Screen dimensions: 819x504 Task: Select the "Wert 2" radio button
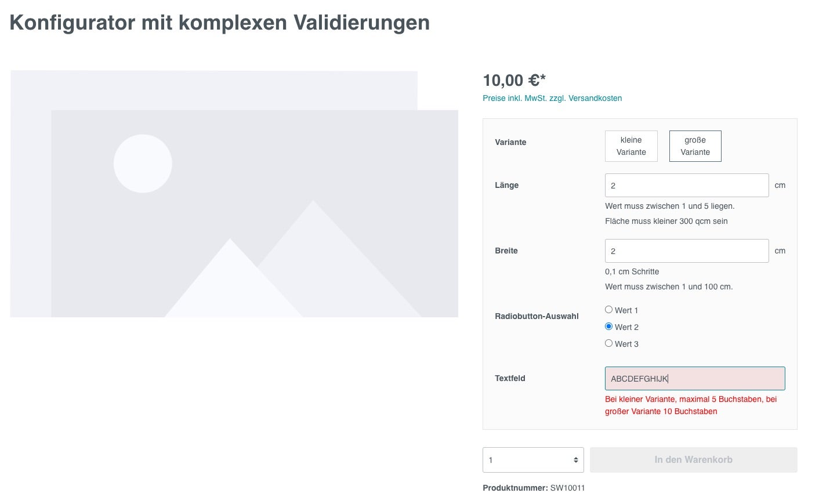tap(609, 327)
